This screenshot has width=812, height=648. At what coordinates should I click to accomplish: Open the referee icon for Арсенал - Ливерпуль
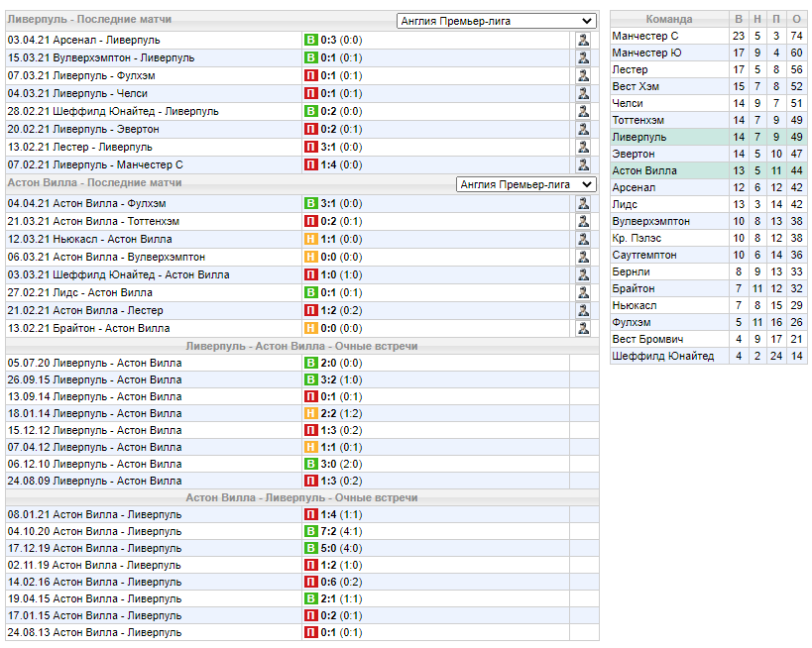pos(583,40)
